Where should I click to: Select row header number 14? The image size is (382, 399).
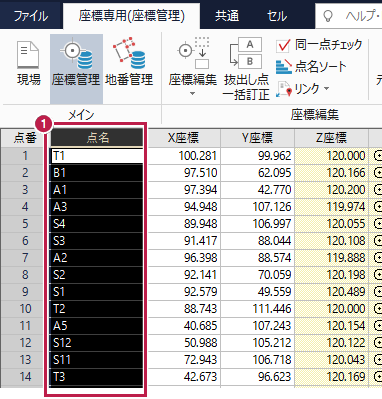[25, 377]
